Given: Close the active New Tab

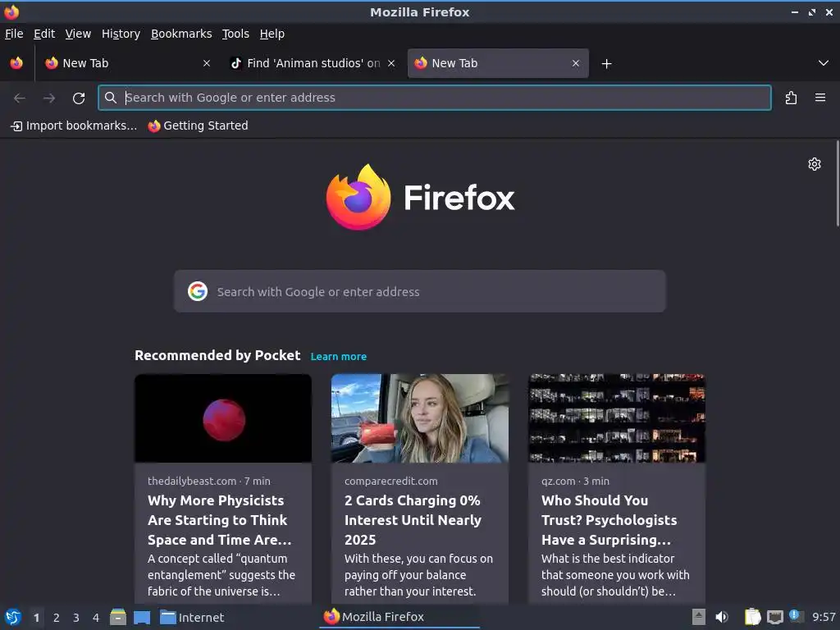Looking at the screenshot, I should point(576,63).
